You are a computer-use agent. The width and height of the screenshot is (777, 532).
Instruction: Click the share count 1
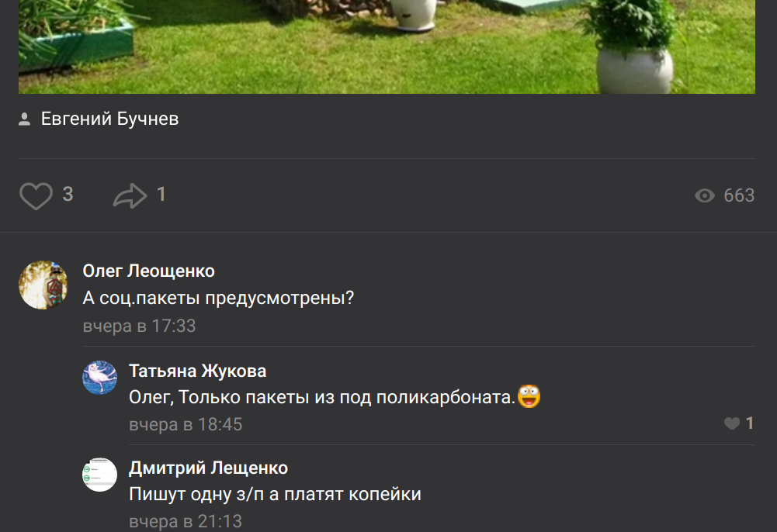(161, 195)
